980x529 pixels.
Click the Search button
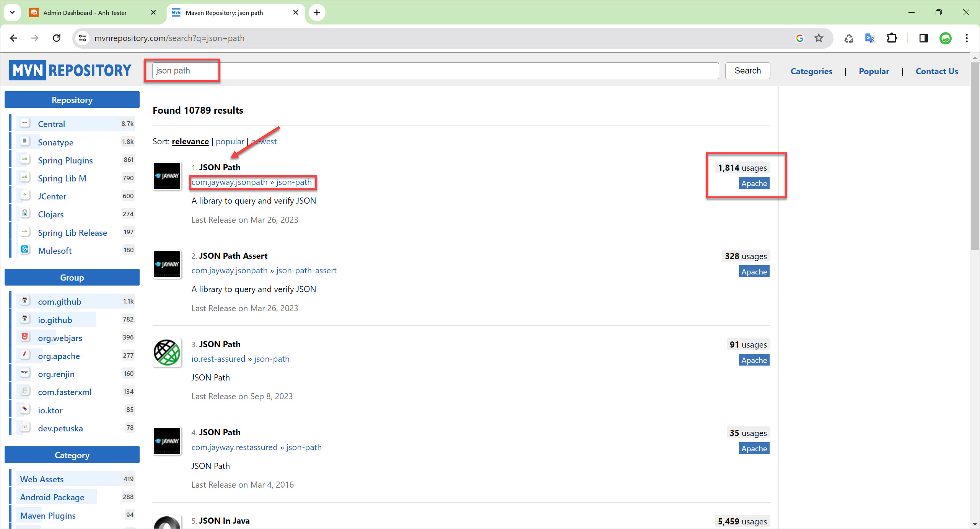(747, 71)
